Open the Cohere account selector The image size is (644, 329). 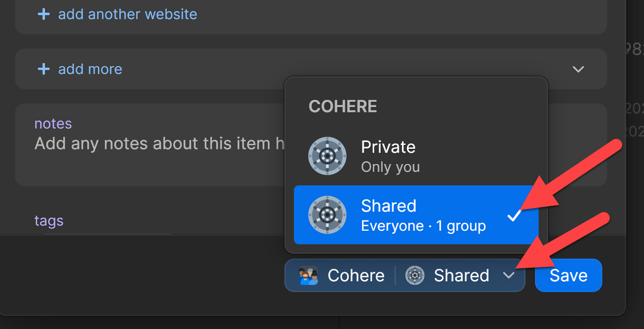(x=341, y=275)
